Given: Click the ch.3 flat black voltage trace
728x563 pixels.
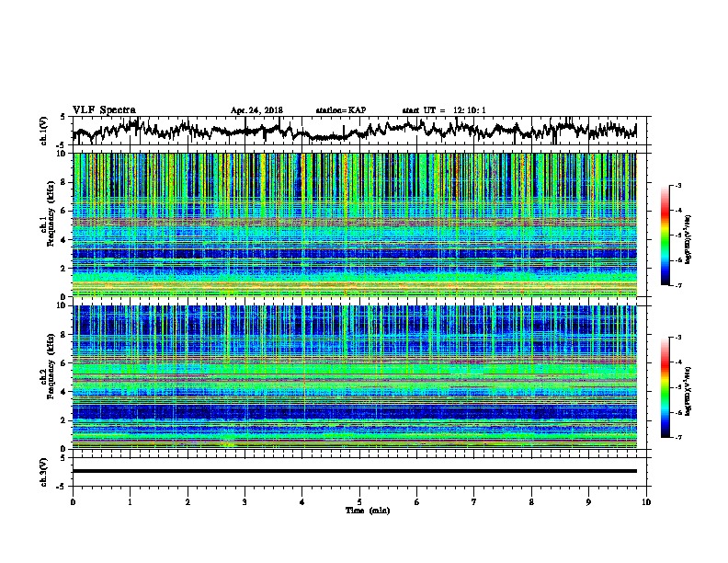Looking at the screenshot, I should pyautogui.click(x=355, y=471).
